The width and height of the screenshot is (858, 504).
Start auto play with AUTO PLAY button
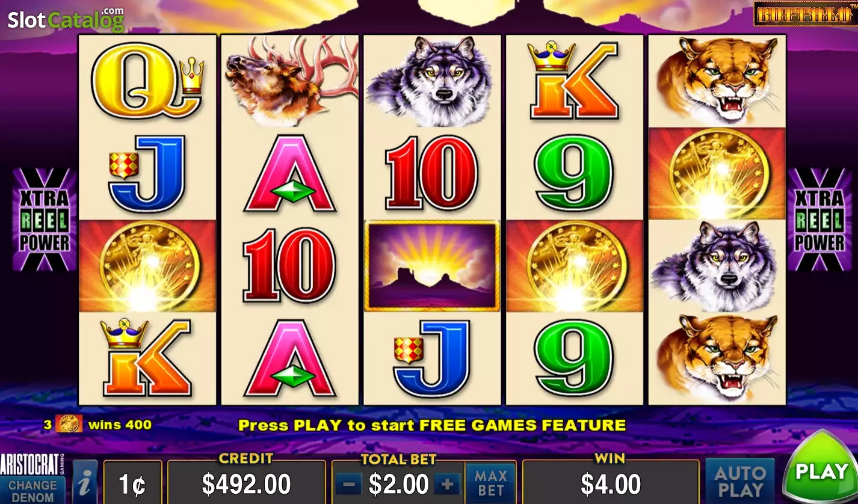tap(739, 481)
